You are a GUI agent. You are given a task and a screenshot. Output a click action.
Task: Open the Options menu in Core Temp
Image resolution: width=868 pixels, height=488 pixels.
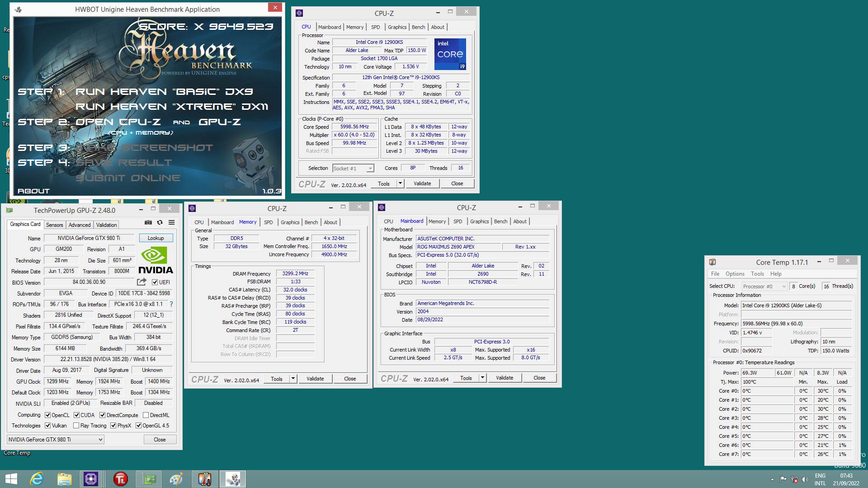pyautogui.click(x=735, y=274)
